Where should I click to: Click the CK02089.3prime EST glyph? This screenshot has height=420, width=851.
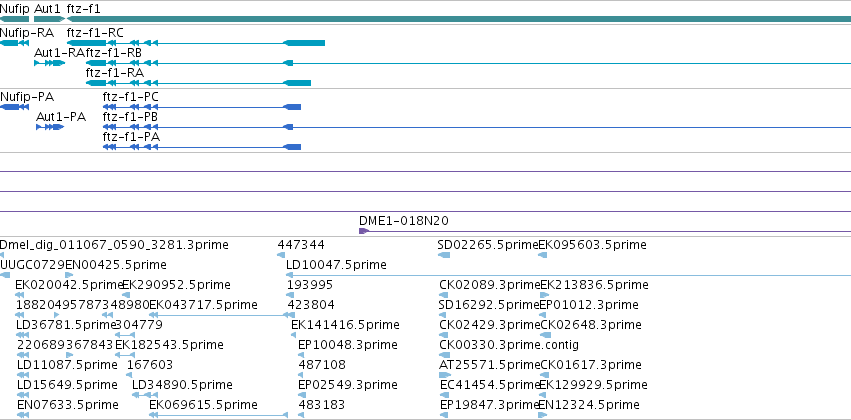point(444,295)
